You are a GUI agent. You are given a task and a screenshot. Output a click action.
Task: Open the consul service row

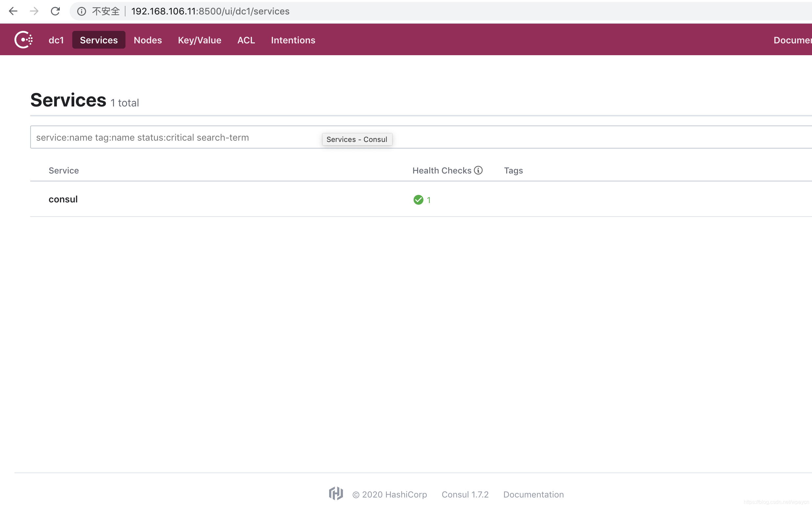(63, 199)
